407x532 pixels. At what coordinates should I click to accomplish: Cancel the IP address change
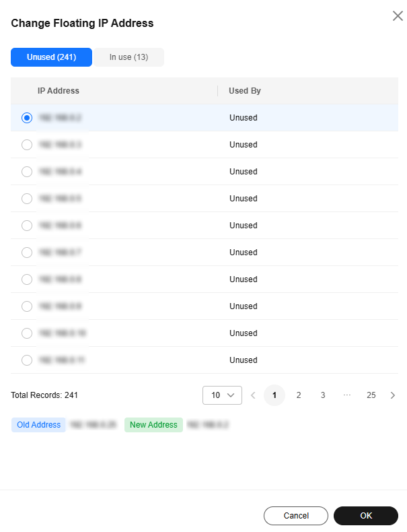tap(296, 516)
